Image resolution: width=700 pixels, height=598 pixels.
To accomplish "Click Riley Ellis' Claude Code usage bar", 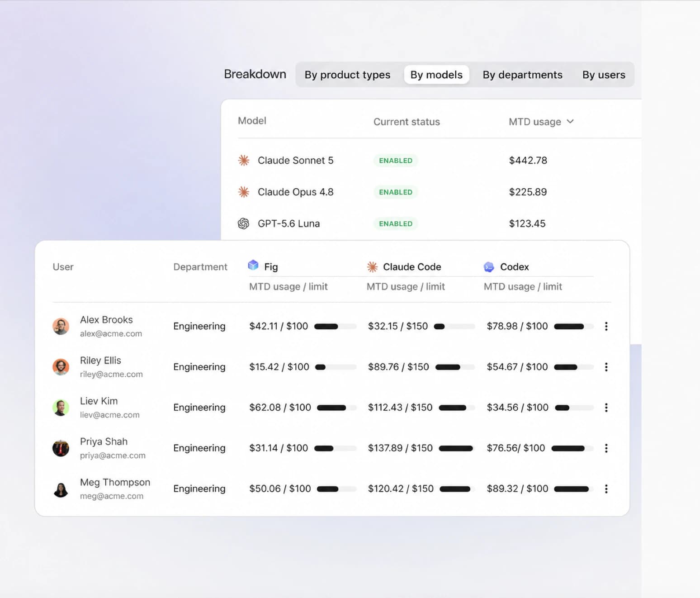I will coord(455,367).
